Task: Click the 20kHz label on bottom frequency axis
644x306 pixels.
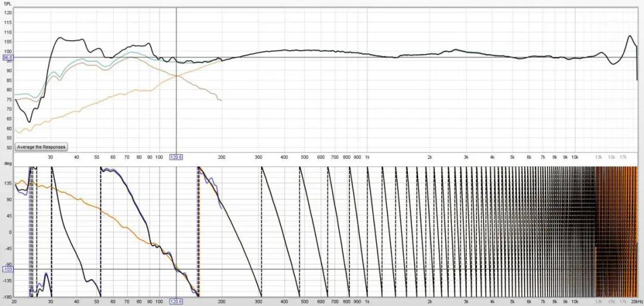Action: [x=636, y=302]
